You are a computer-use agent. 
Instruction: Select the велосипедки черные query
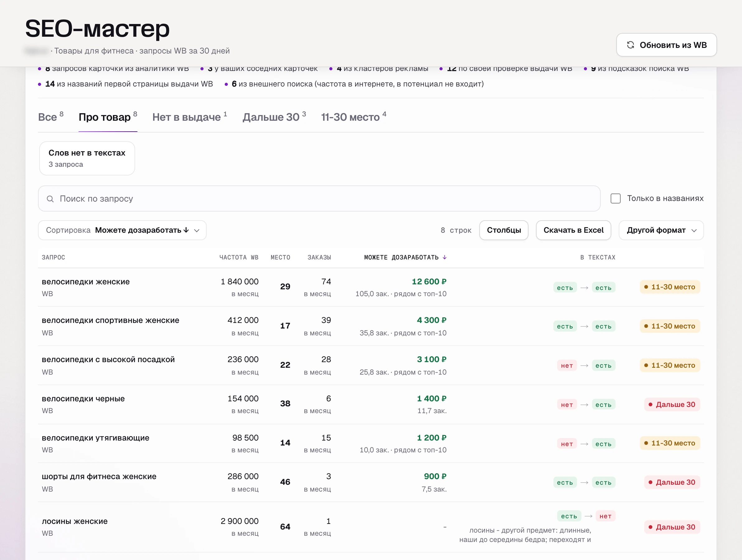point(83,399)
